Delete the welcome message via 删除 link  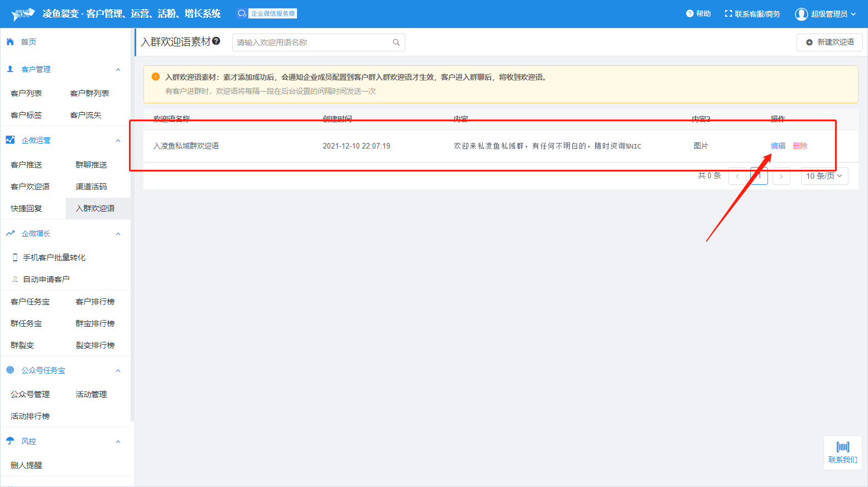pyautogui.click(x=800, y=146)
